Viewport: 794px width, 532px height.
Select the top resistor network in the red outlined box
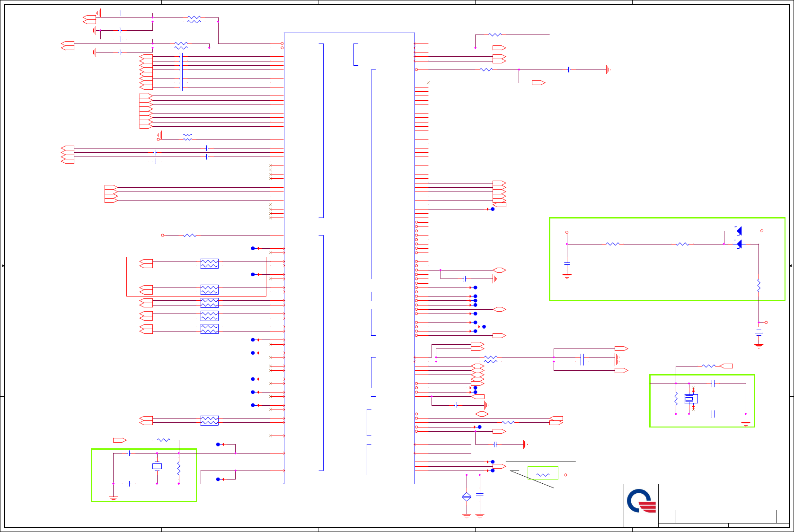210,263
